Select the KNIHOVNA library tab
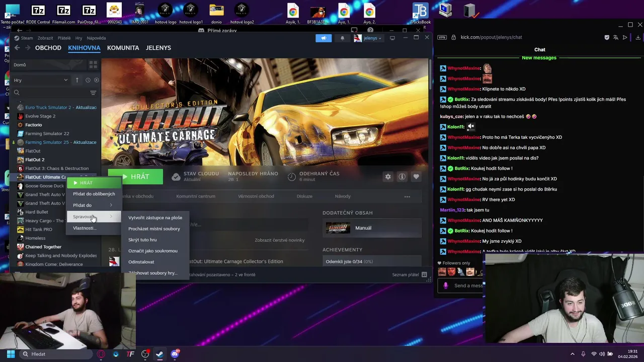The width and height of the screenshot is (644, 362). (x=84, y=48)
